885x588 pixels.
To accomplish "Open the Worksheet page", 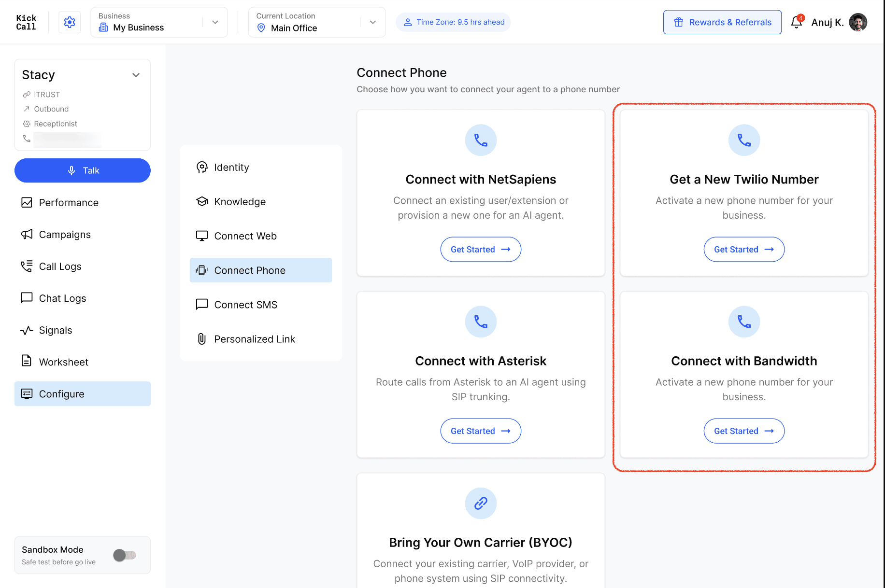I will click(83, 362).
